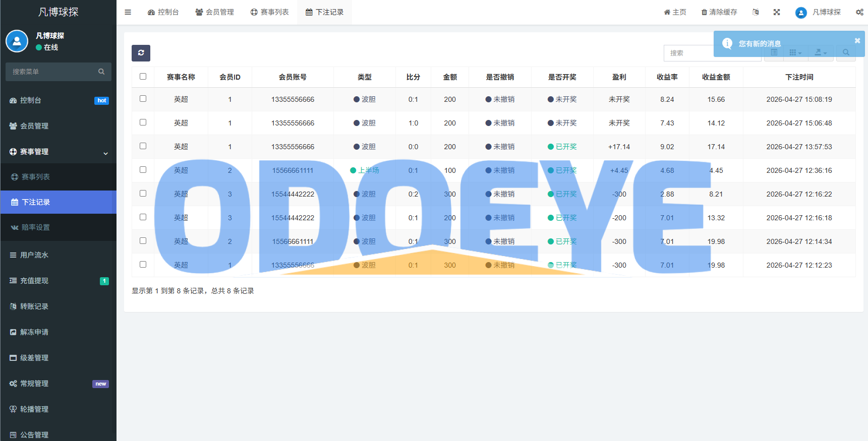The height and width of the screenshot is (441, 868).
Task: Click the 在线 online status in sidebar
Action: click(47, 47)
